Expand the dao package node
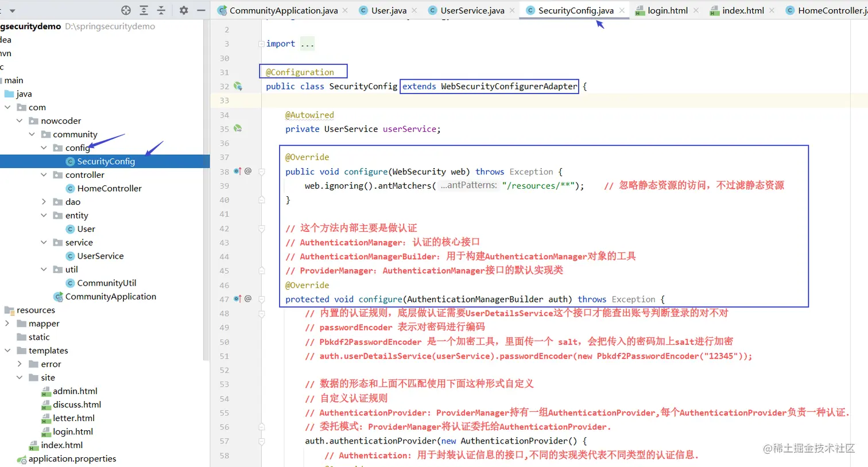The height and width of the screenshot is (467, 868). [44, 201]
